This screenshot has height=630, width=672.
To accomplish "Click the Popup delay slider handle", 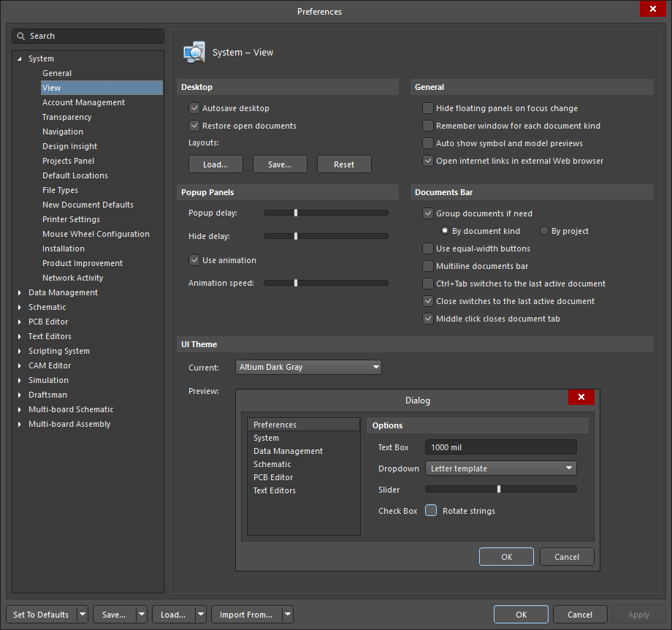I will click(296, 213).
